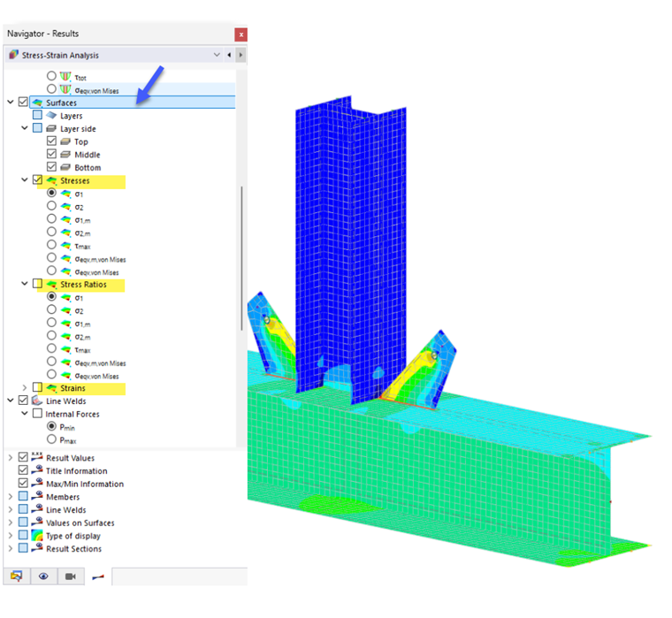
Task: Toggle the Layer side checkbox
Action: 37,127
